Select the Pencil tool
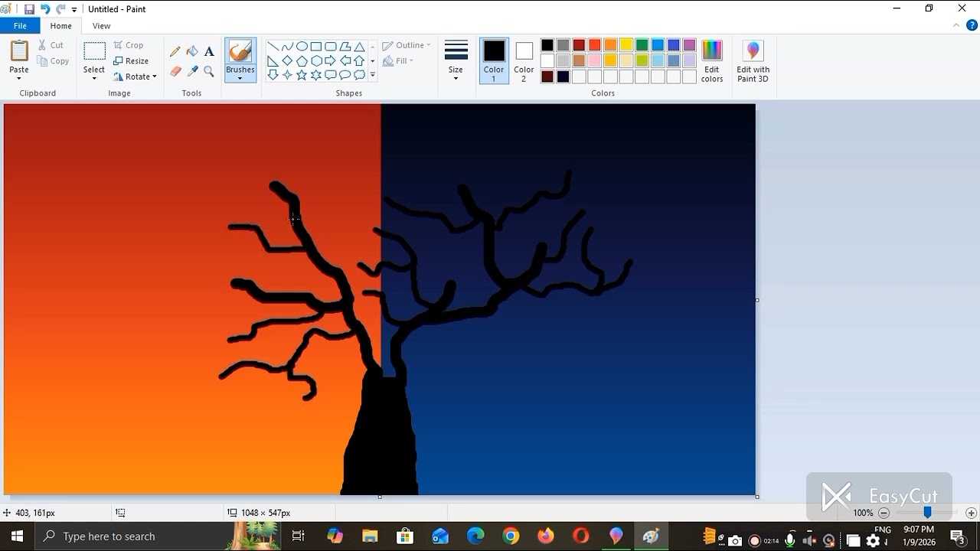The image size is (980, 551). 175,51
